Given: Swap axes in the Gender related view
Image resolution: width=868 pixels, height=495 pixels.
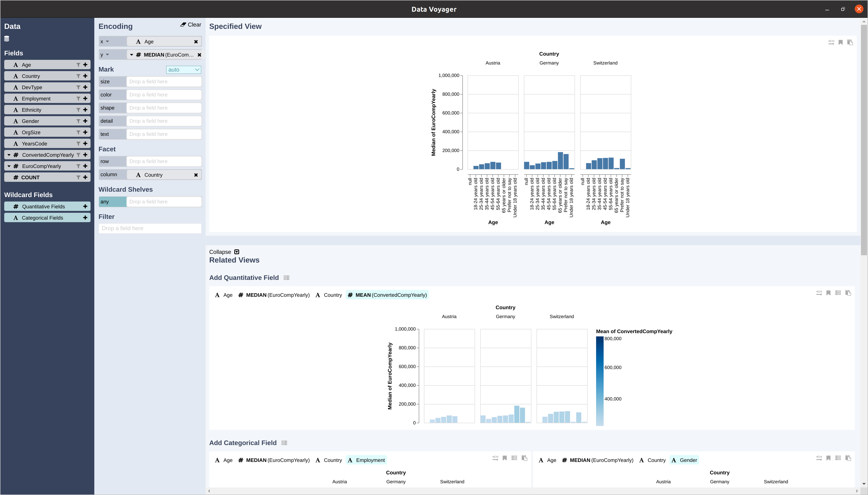Looking at the screenshot, I should point(819,458).
